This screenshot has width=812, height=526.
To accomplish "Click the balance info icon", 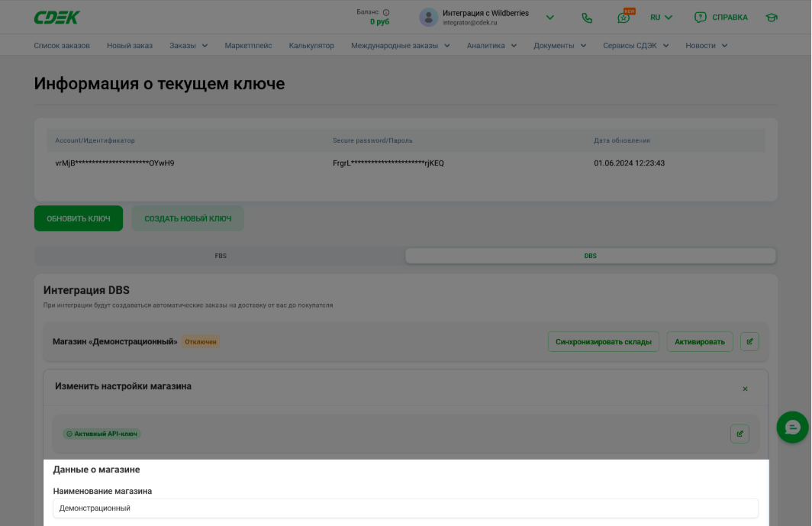I will [386, 12].
